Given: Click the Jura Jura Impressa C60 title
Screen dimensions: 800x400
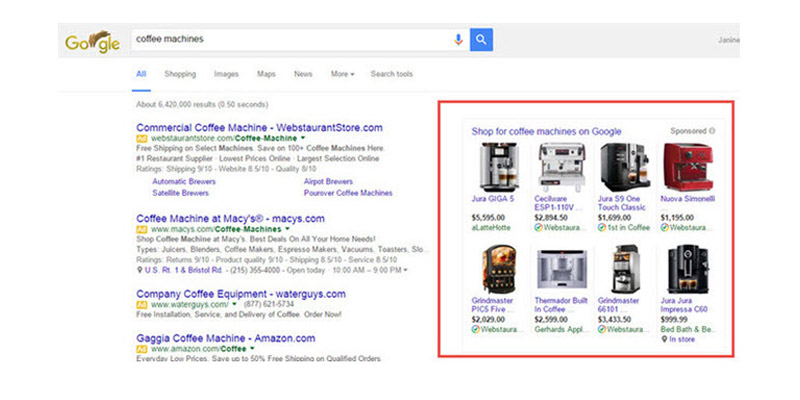Looking at the screenshot, I should pos(684,305).
